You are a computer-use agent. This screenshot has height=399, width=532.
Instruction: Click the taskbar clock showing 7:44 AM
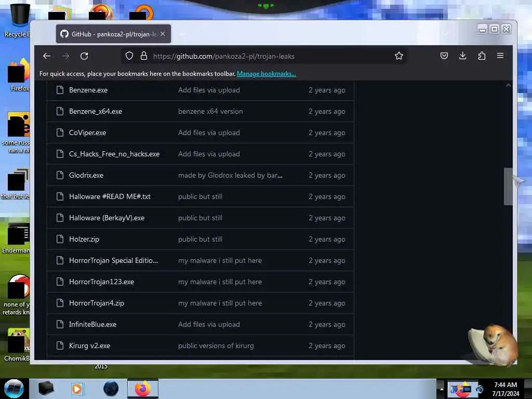506,389
